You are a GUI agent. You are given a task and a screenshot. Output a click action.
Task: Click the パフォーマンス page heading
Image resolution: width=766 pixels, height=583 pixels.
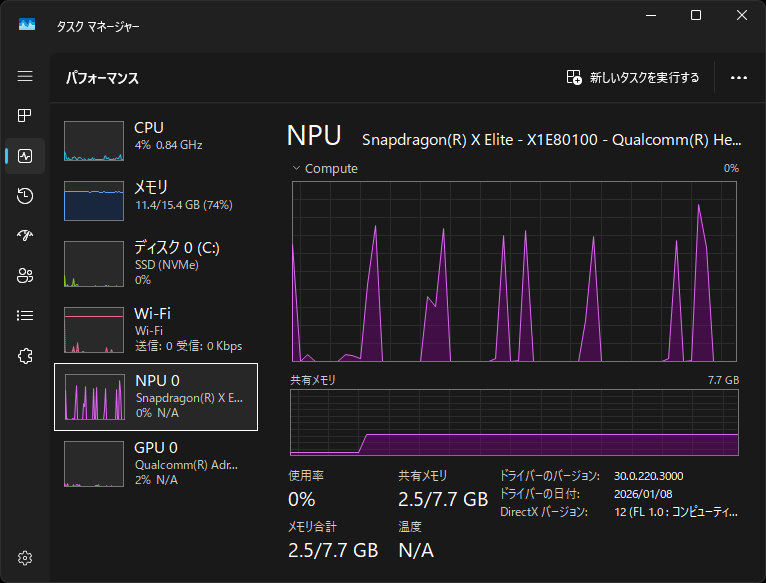102,78
